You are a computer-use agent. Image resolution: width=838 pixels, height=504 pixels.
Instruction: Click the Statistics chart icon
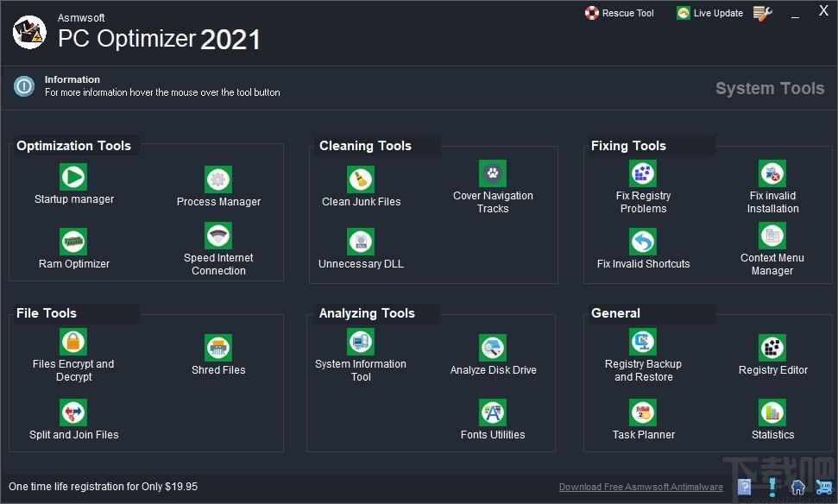pyautogui.click(x=772, y=413)
